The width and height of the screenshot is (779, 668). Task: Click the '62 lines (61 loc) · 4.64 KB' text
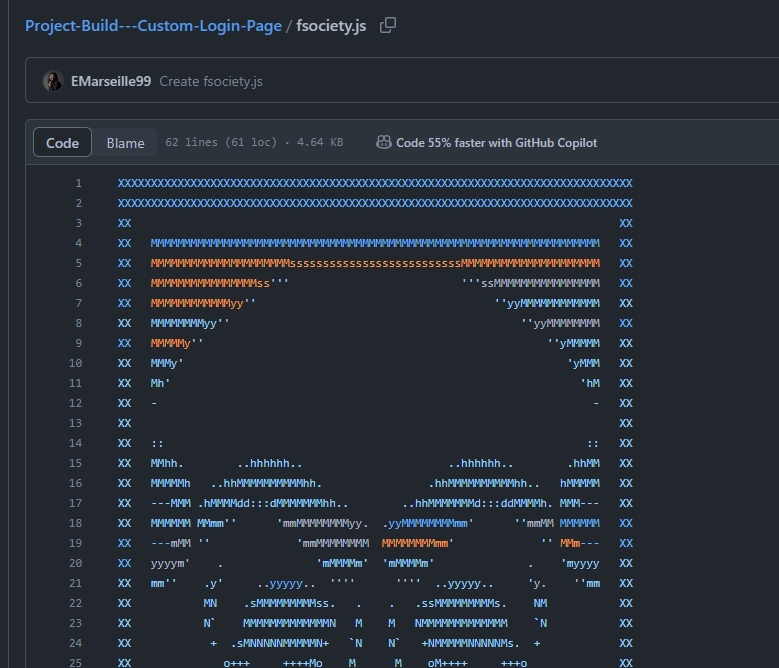click(254, 143)
